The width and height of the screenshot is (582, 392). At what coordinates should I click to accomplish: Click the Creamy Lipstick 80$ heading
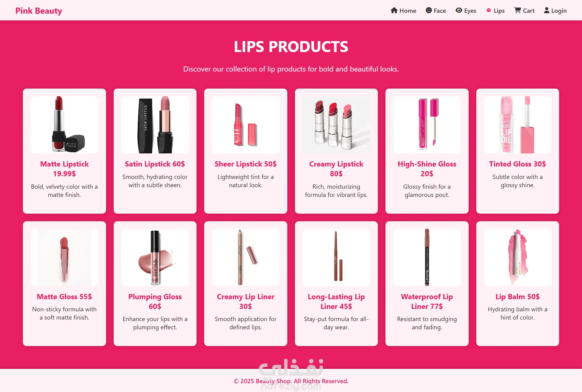click(336, 169)
